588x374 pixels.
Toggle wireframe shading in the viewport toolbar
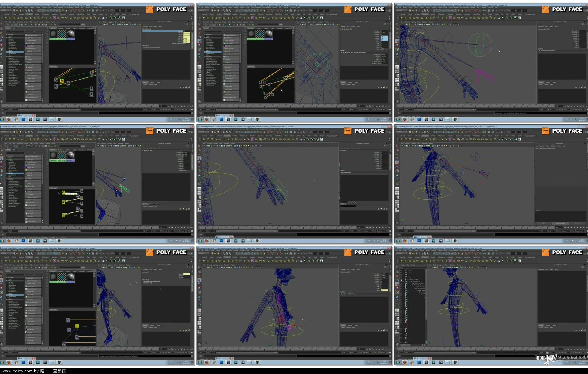click(x=113, y=24)
